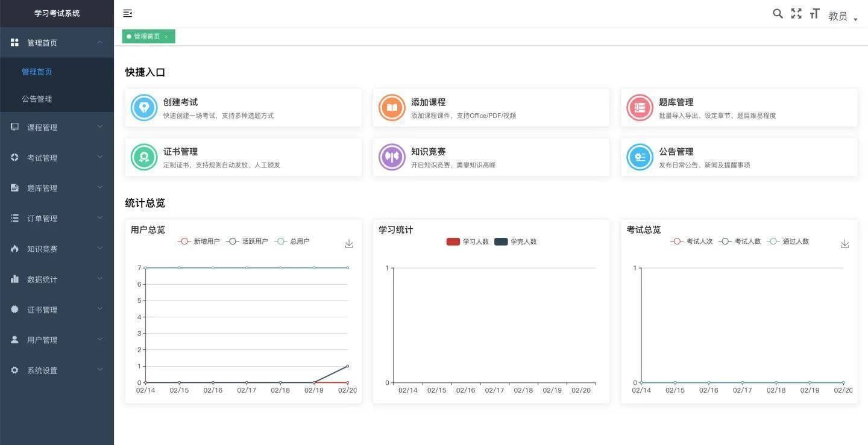Click the 课程管理 monitor icon
The width and height of the screenshot is (868, 445).
coord(14,127)
